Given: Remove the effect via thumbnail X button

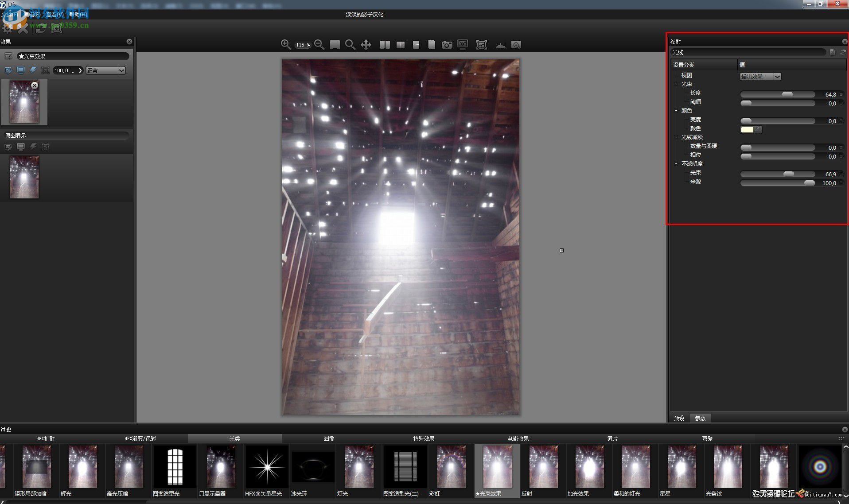Looking at the screenshot, I should point(35,85).
